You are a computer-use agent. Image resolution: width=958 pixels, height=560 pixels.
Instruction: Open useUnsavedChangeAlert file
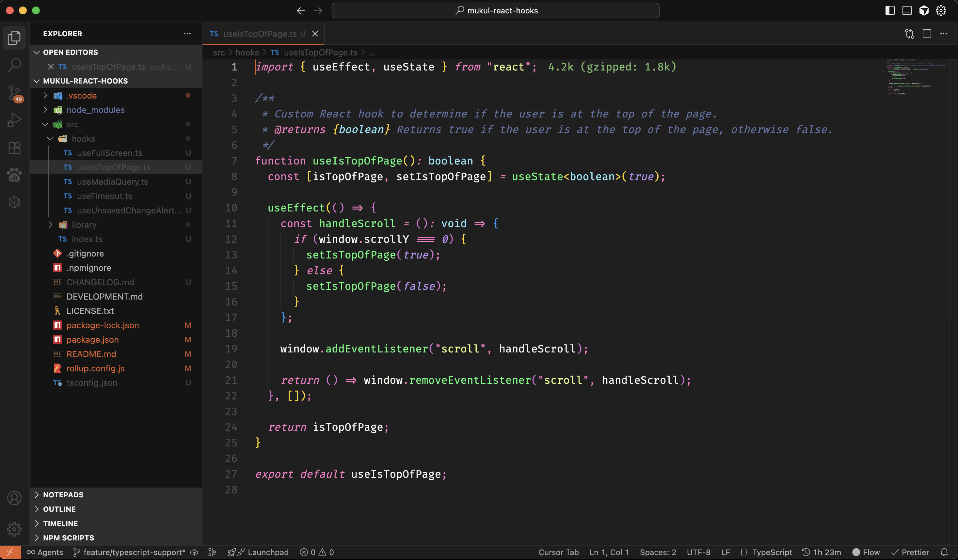click(116, 210)
